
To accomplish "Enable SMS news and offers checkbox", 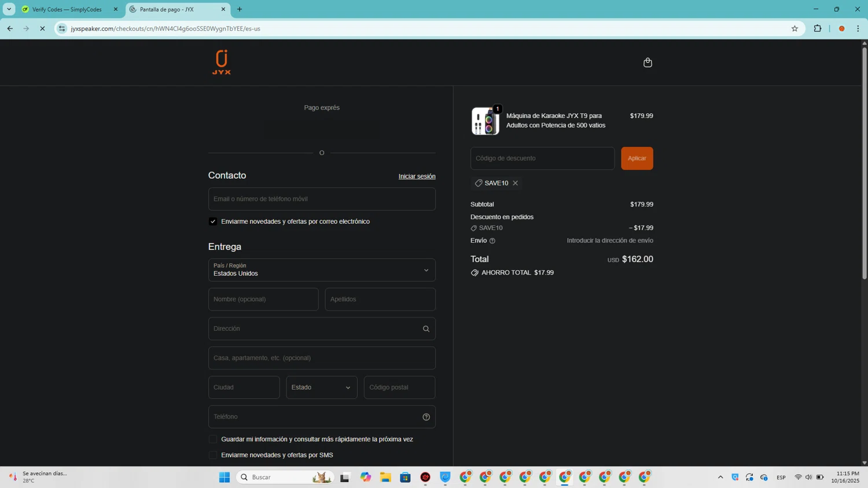I will pyautogui.click(x=213, y=455).
